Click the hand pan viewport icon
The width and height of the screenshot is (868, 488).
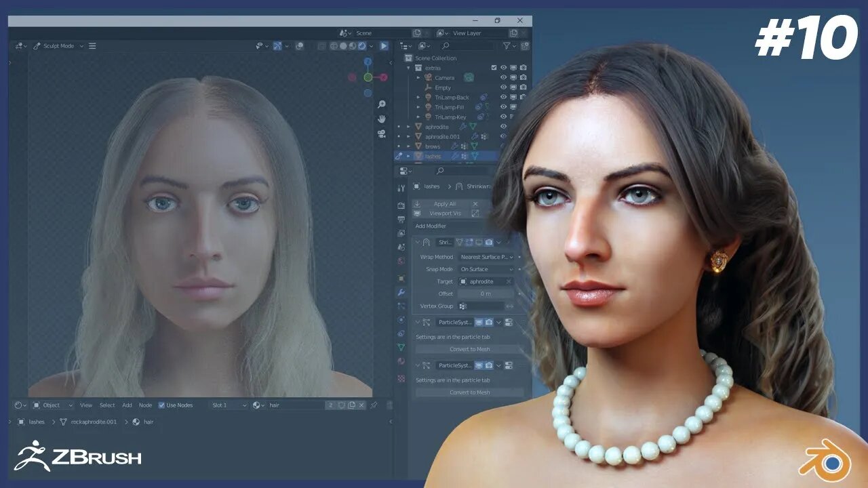tap(382, 119)
